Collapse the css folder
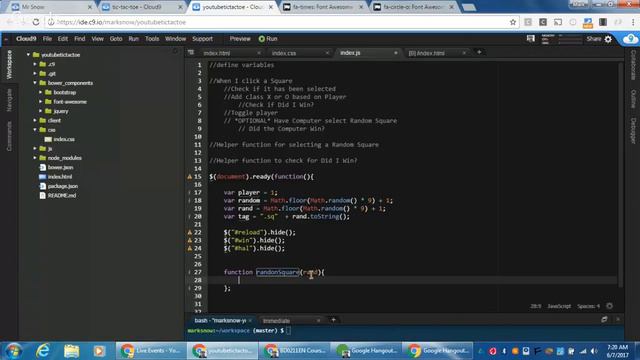Screen dimensions: 640x360 (x=35, y=130)
